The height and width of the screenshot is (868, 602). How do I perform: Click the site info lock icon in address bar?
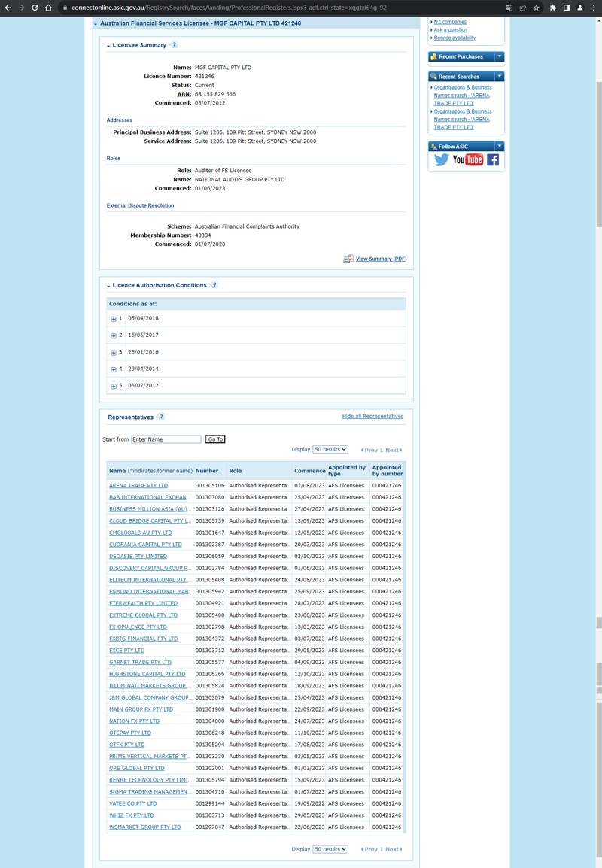pos(65,8)
